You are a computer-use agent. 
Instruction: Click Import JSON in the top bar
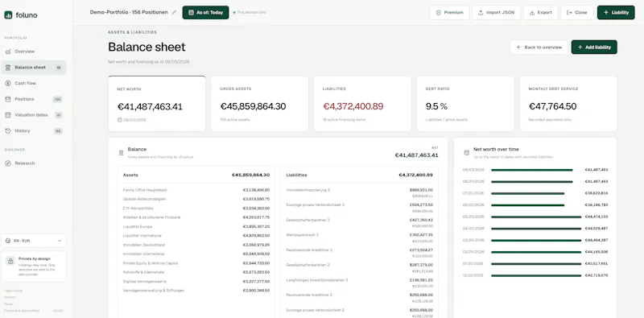pyautogui.click(x=496, y=12)
